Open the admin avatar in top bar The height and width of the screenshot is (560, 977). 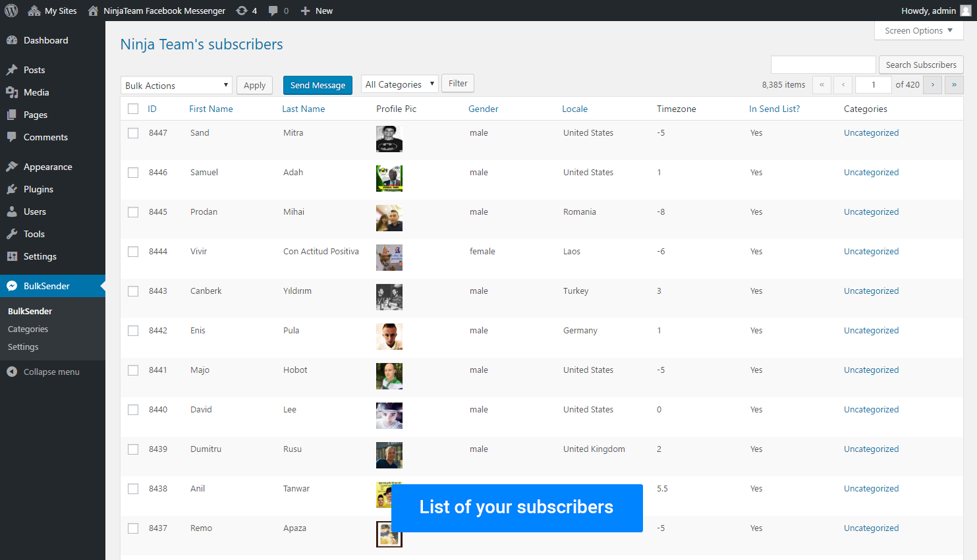[965, 11]
